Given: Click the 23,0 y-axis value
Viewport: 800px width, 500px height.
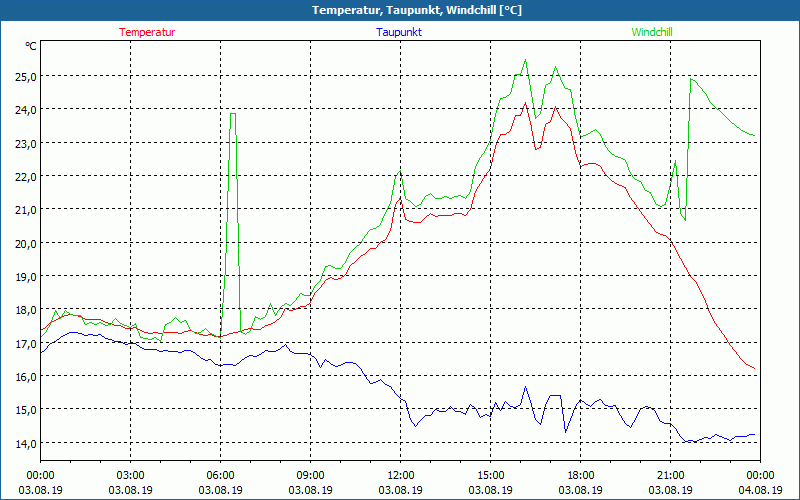Looking at the screenshot, I should pyautogui.click(x=25, y=143).
